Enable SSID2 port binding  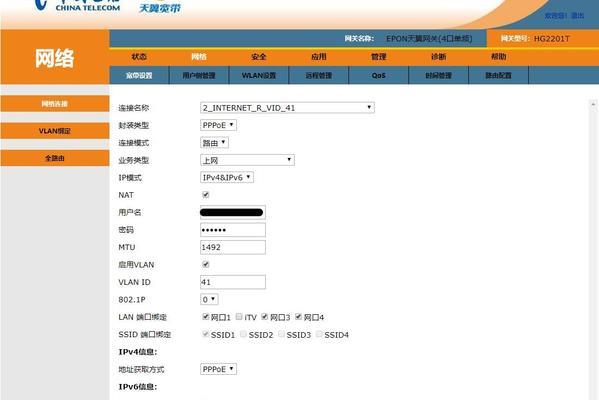[x=243, y=334]
